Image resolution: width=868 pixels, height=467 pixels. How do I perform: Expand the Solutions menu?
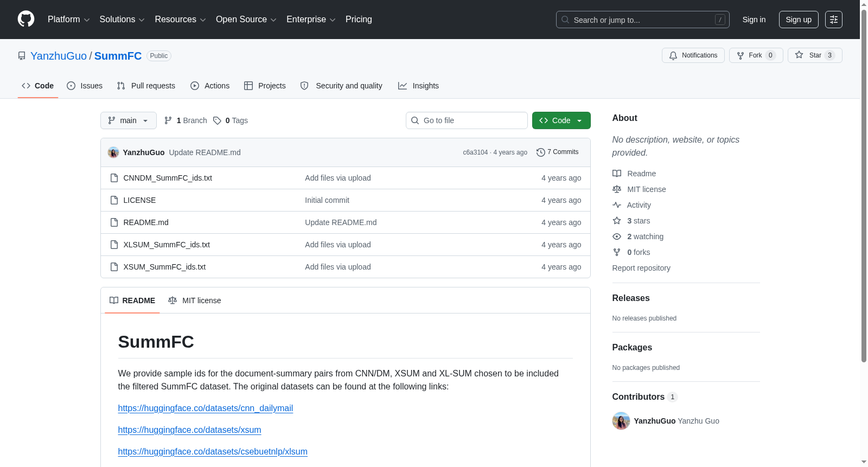122,20
